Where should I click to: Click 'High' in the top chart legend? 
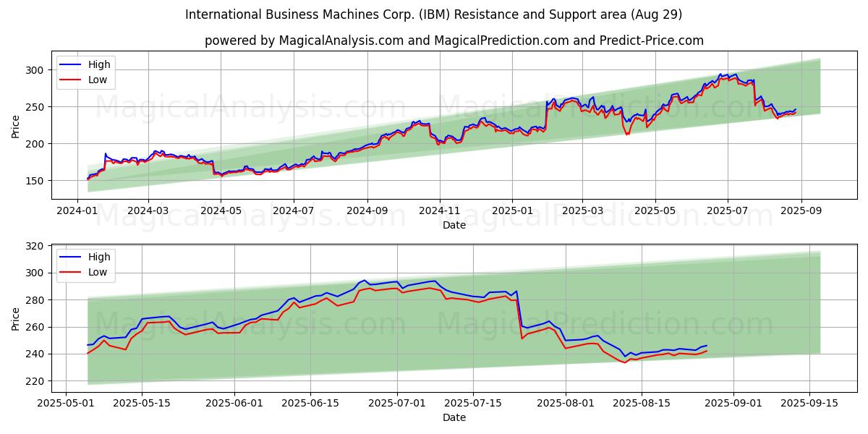click(x=100, y=65)
